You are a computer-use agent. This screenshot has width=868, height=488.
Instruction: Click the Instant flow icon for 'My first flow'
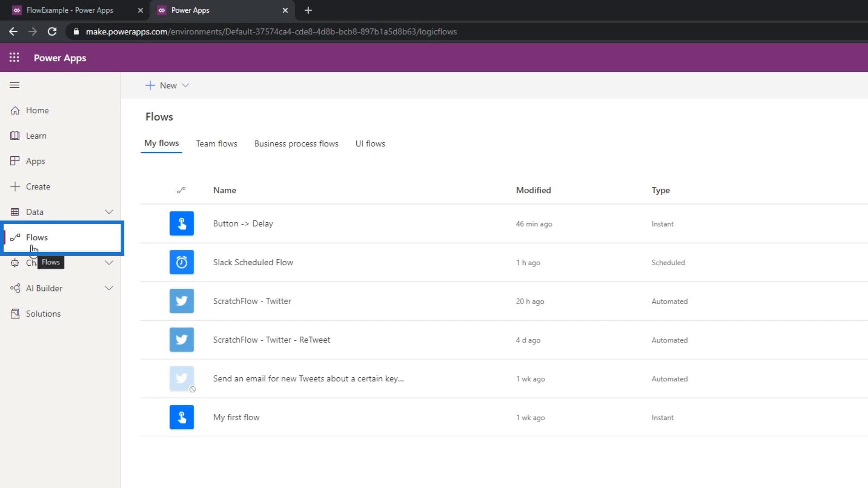[181, 417]
